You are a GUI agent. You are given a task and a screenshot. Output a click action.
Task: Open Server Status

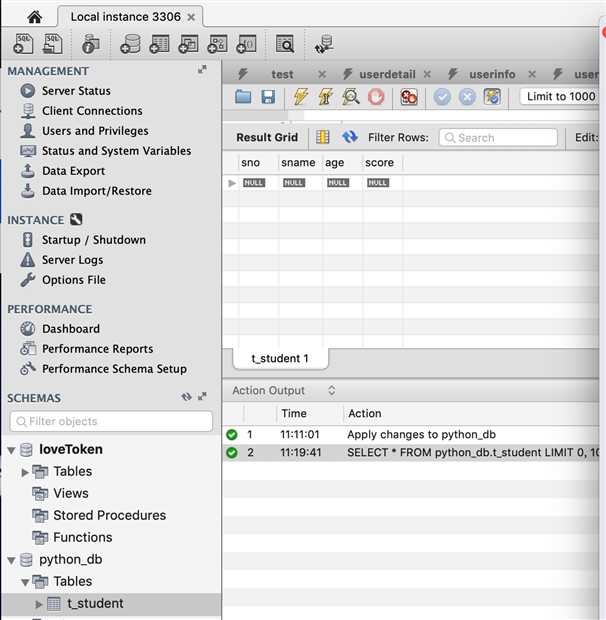click(76, 91)
